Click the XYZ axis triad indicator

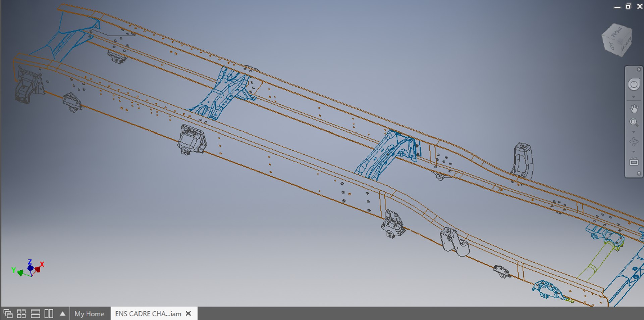tap(28, 268)
